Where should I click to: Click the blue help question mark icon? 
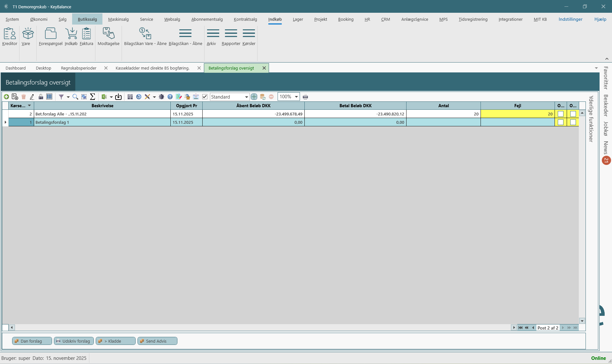[170, 97]
